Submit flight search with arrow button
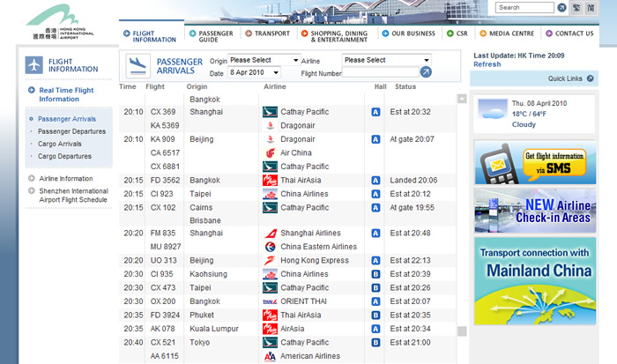Viewport: 617px width, 364px height. click(426, 72)
